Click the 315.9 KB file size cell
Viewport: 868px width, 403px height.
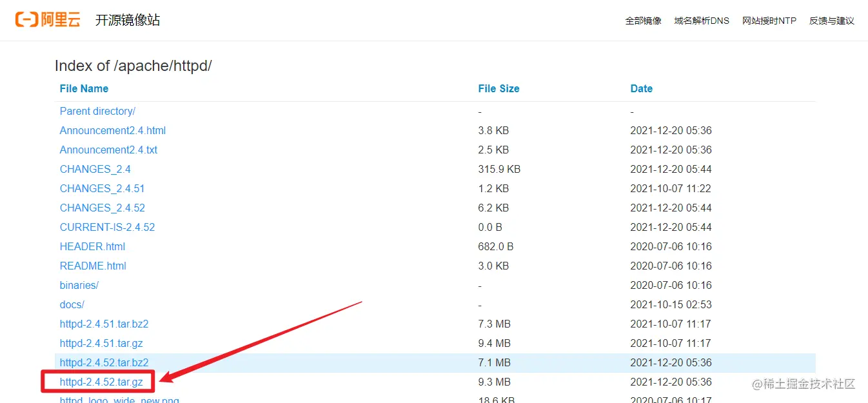click(499, 169)
